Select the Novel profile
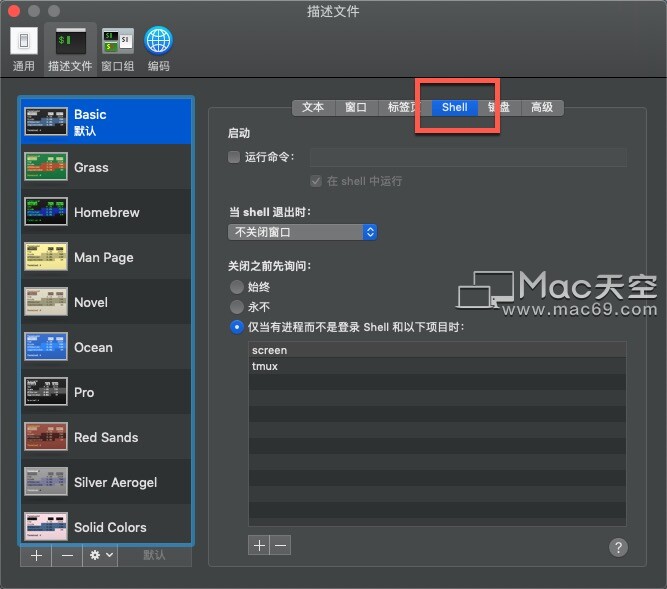Viewport: 667px width, 589px height. [x=106, y=302]
